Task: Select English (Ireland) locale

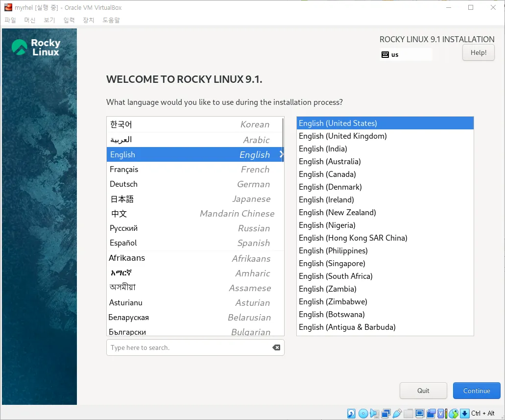Action: pyautogui.click(x=385, y=199)
